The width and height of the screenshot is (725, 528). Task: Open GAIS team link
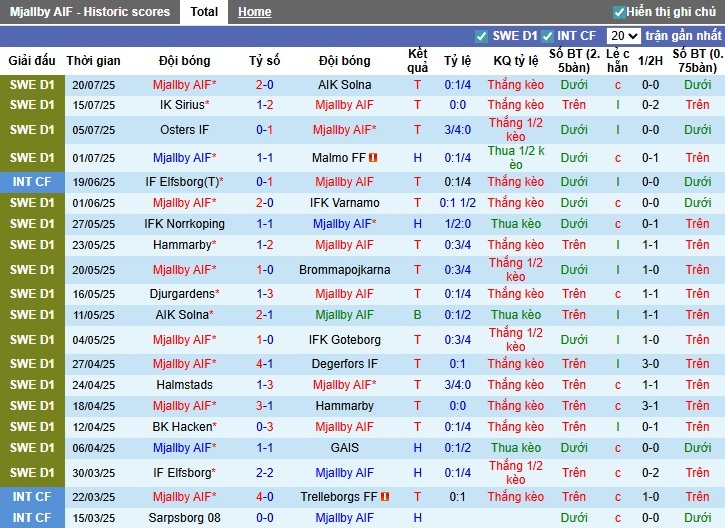coord(344,448)
